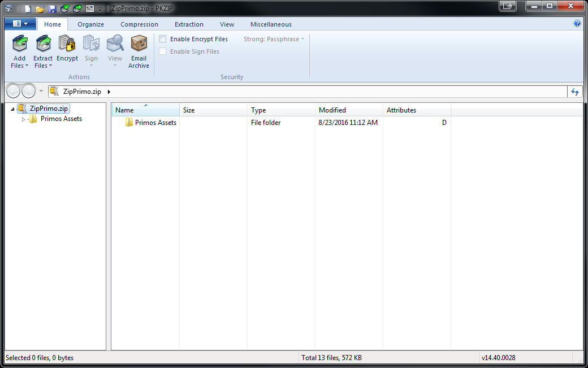Click the File folder type cell
This screenshot has width=588, height=368.
pos(266,123)
